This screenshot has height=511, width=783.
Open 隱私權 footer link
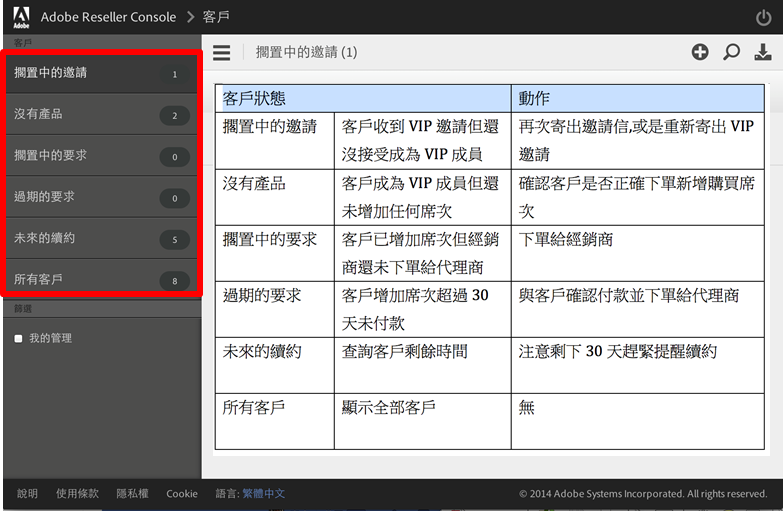pyautogui.click(x=132, y=494)
